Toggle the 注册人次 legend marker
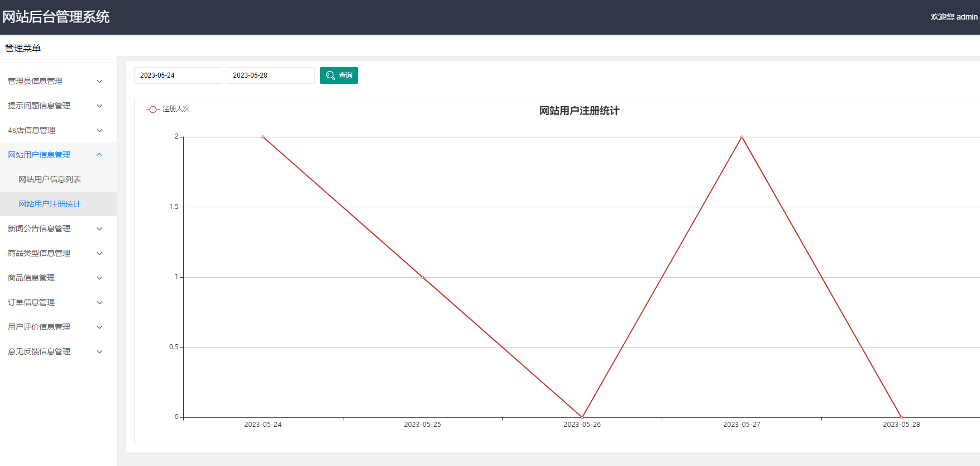This screenshot has width=980, height=466. pyautogui.click(x=152, y=110)
